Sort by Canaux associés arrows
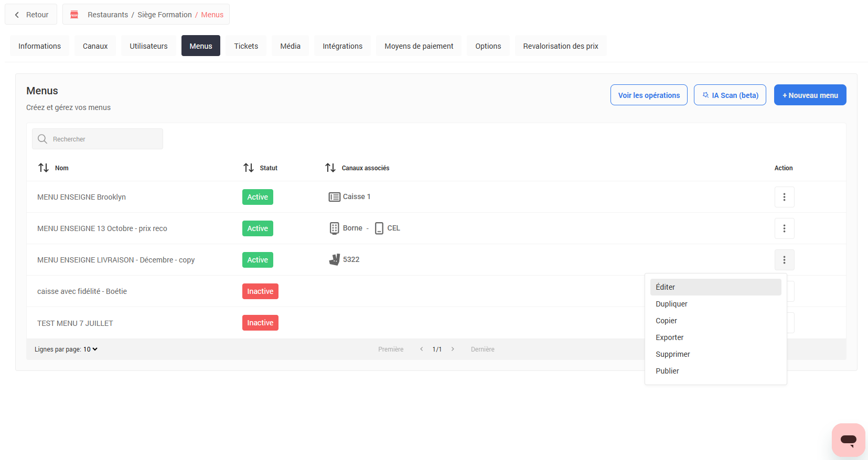Viewport: 868px width, 460px height. (x=330, y=168)
